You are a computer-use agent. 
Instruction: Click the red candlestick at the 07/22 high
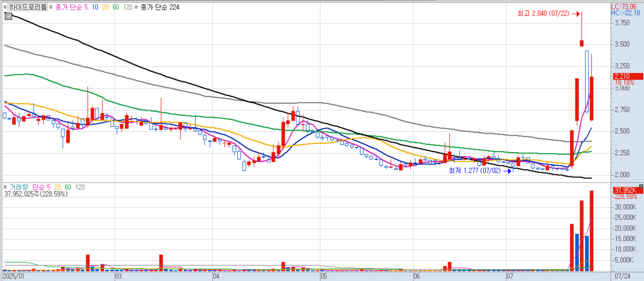[582, 43]
